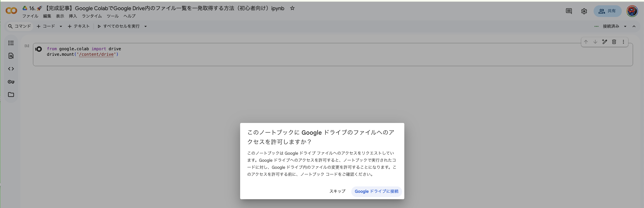Screen dimensions: 644x208
Task: Move the code cell up
Action: 586,42
